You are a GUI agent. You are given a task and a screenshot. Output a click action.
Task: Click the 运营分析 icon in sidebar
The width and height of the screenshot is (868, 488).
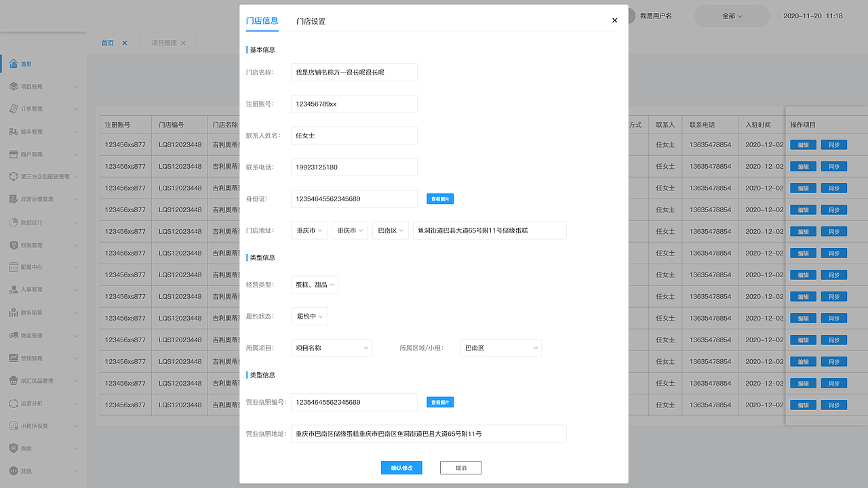coord(14,403)
